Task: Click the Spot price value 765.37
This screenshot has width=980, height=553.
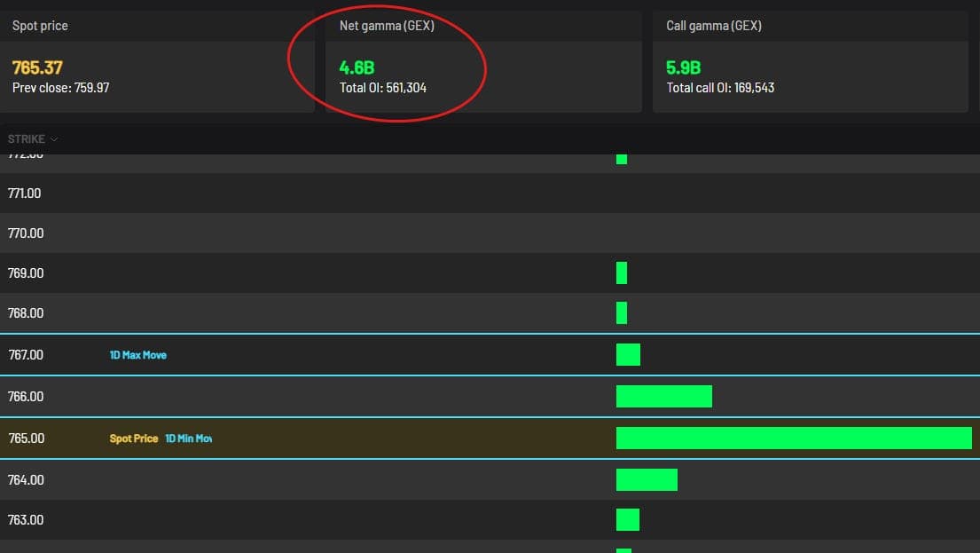Action: pos(37,67)
